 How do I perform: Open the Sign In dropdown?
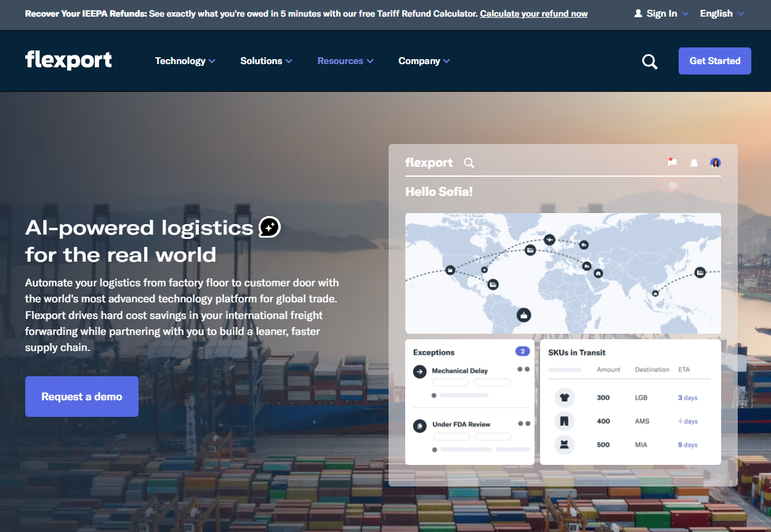662,14
